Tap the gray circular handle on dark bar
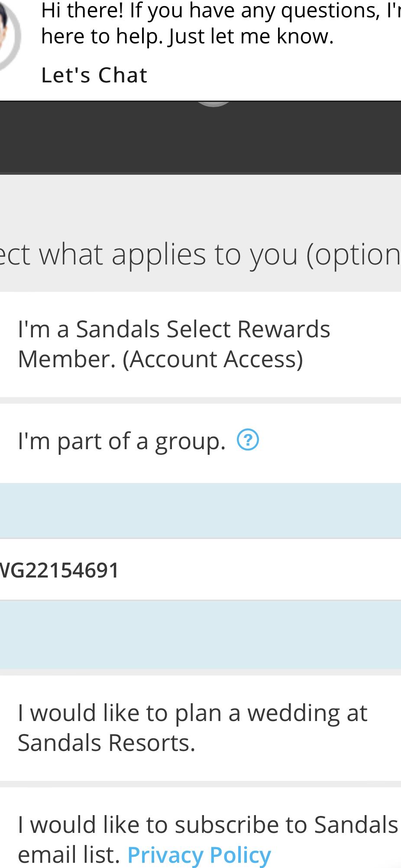The image size is (401, 868). 213,104
